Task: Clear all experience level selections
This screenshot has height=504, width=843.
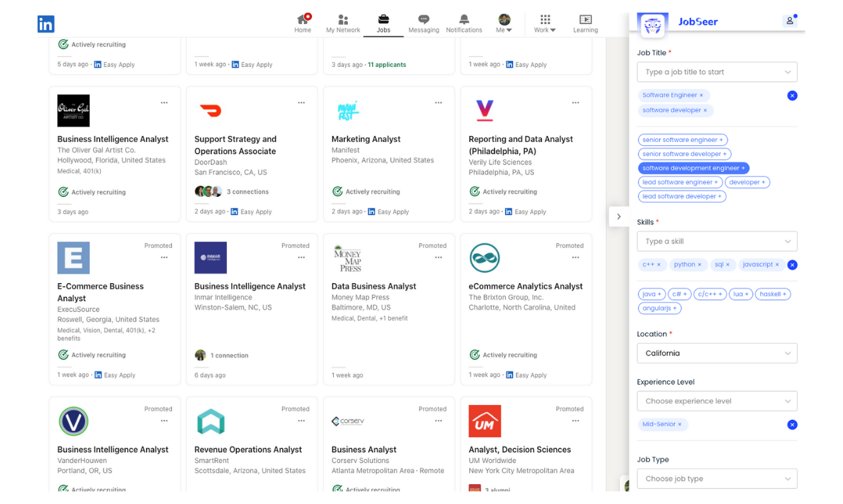Action: coord(792,425)
